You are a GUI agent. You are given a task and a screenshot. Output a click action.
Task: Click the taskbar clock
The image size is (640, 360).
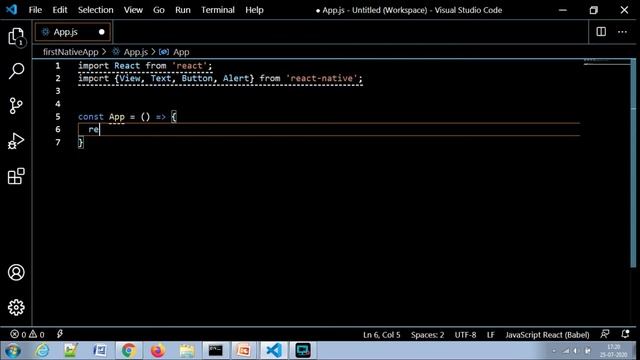point(613,351)
